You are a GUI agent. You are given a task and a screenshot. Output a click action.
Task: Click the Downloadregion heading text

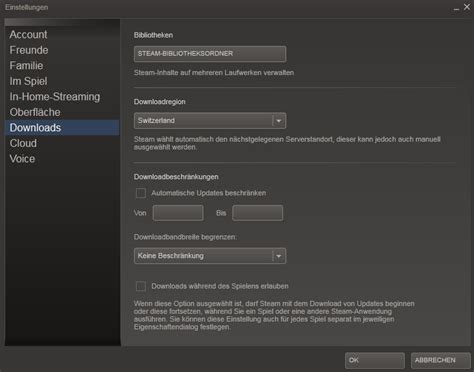pos(160,102)
